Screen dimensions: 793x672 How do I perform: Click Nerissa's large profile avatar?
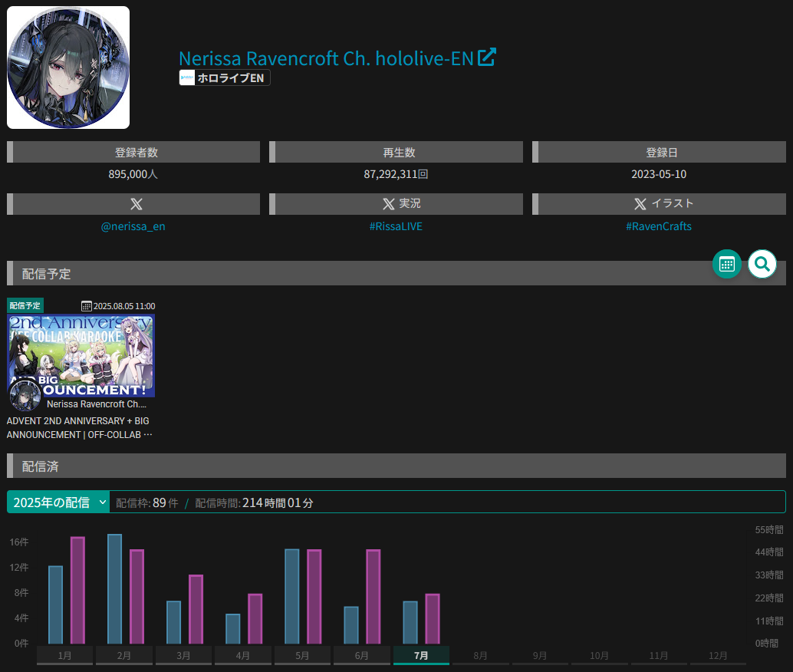point(68,68)
